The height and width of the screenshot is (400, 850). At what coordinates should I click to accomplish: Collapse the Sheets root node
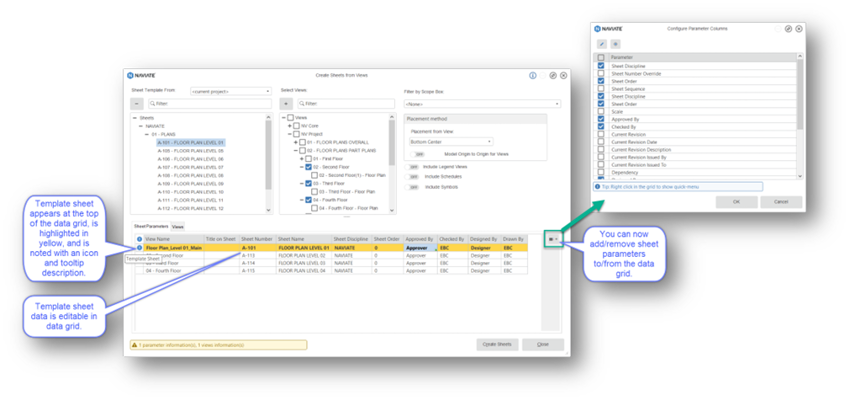134,118
